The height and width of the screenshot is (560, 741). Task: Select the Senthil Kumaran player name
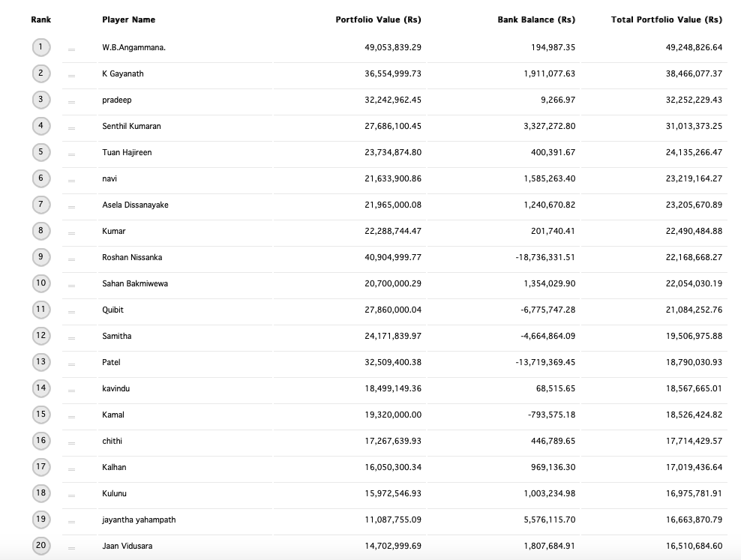[x=131, y=126]
